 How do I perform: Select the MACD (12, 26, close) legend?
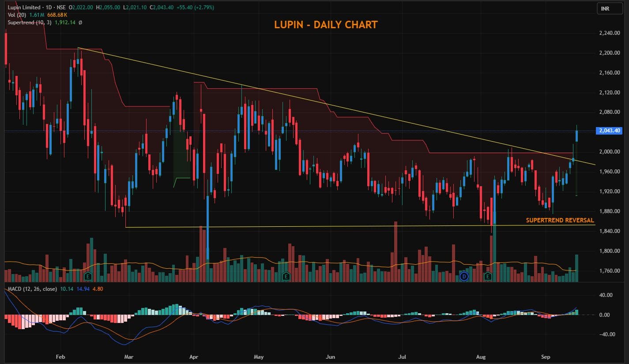click(x=33, y=289)
